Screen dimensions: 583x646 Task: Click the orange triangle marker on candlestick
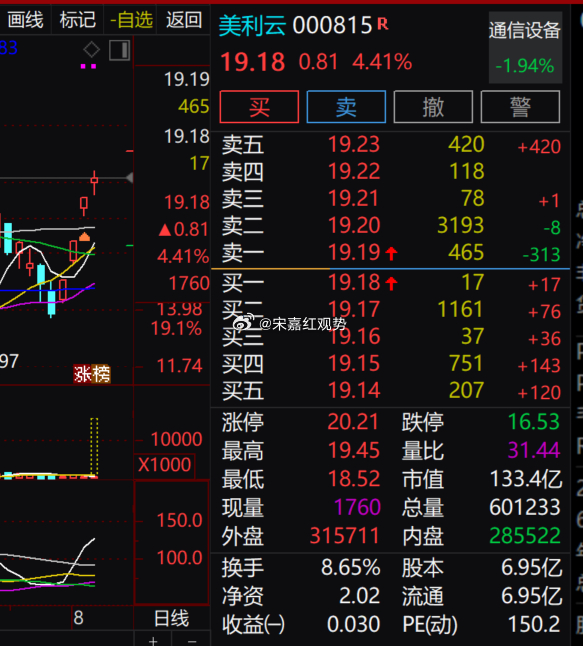pyautogui.click(x=84, y=236)
